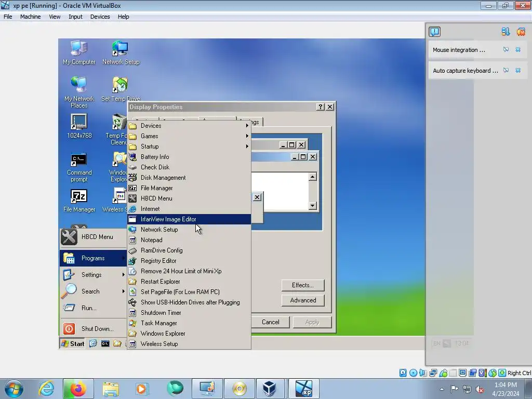
Task: Open the hard disk activity indicator in VirtualBox status bar
Action: (403, 373)
